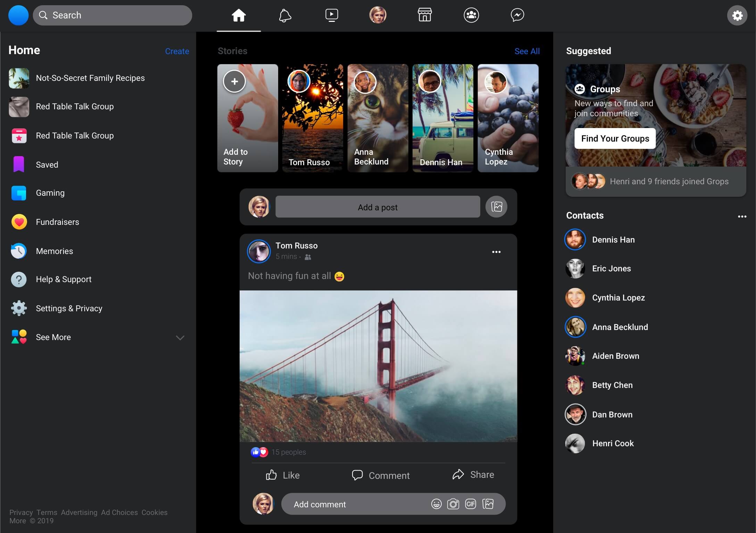Open Saved from the sidebar
Screen dimensions: 756x533
coord(47,164)
